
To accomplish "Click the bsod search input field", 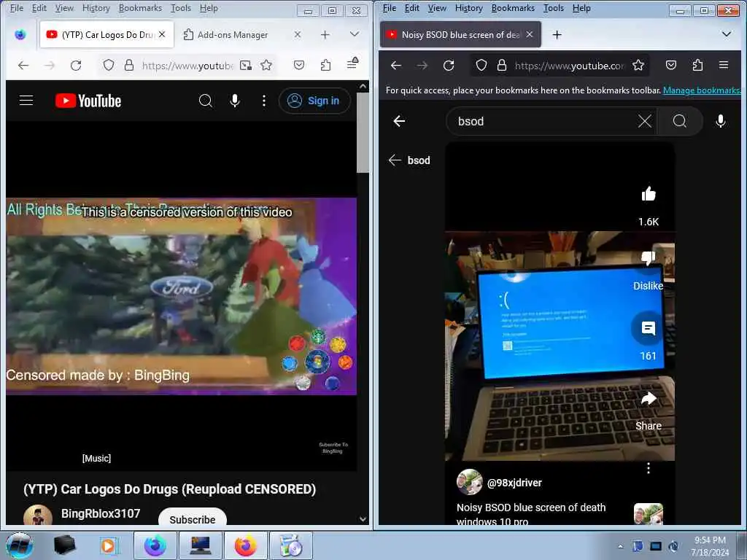I will tap(543, 122).
